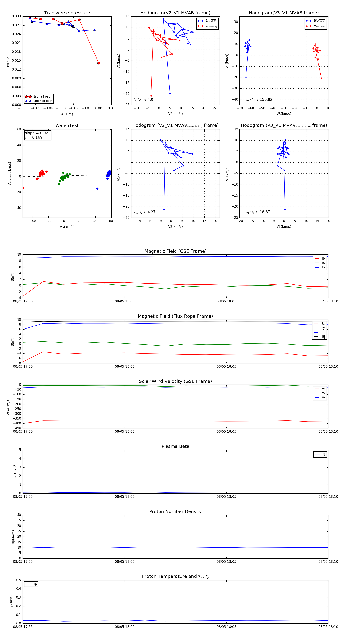Click the "Hodogram(V3_V1 MVAB frame)" title
The image size is (351, 644).
[x=284, y=13]
